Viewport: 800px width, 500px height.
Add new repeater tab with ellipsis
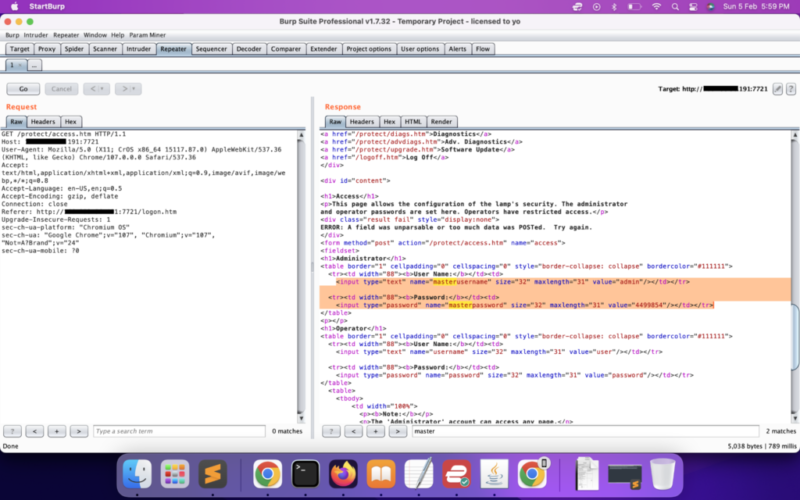34,65
